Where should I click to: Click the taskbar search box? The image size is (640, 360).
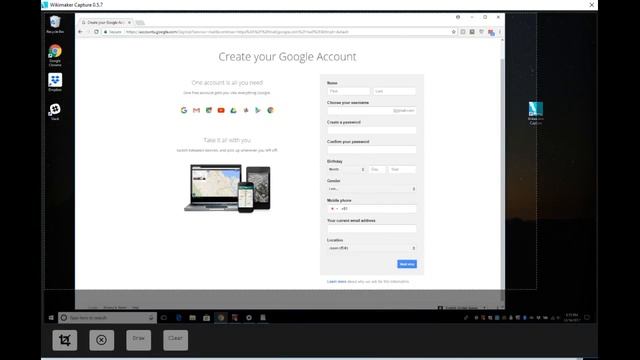pos(107,318)
